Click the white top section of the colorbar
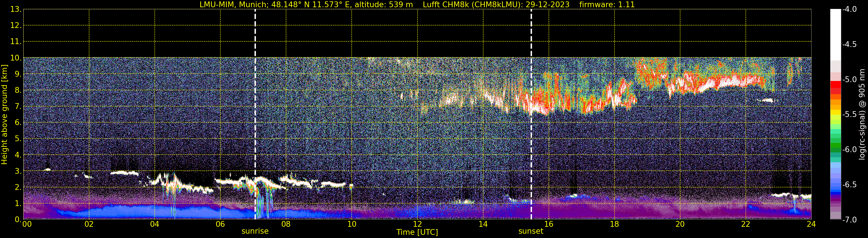The width and height of the screenshot is (868, 238). click(836, 35)
